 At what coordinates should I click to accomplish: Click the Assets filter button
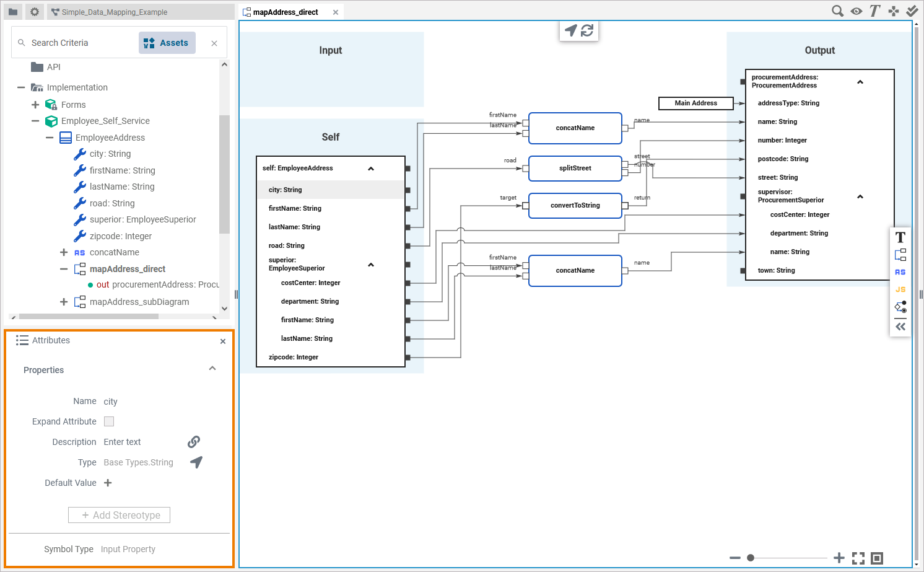click(x=167, y=42)
